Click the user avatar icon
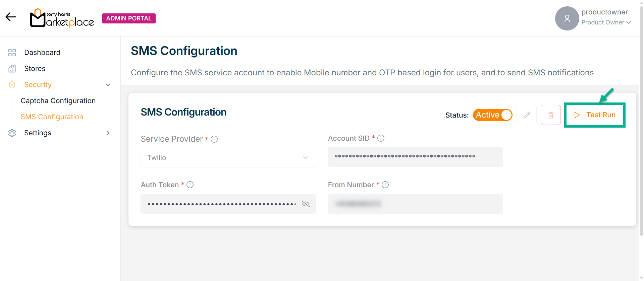 coord(567,18)
